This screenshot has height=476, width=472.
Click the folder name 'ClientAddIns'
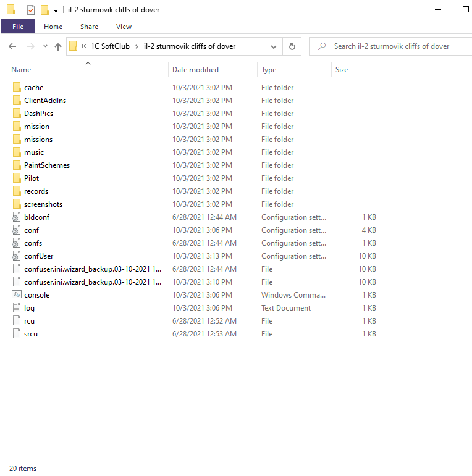[x=45, y=101]
